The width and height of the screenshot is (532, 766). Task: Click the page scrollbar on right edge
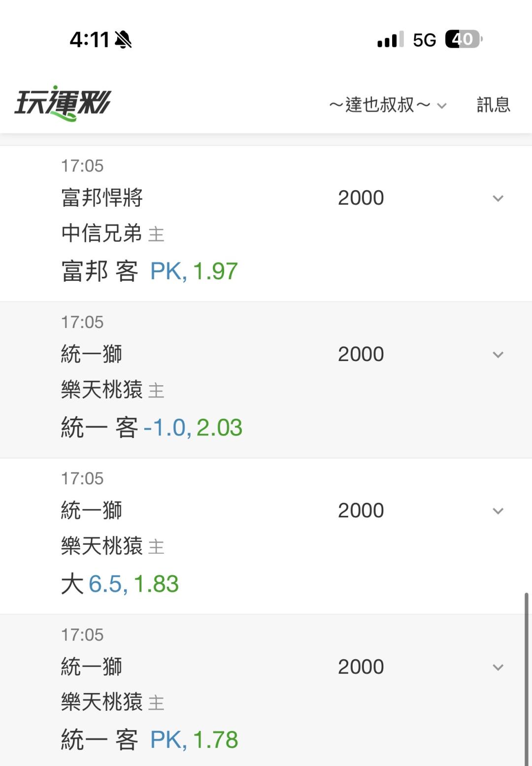[x=526, y=679]
